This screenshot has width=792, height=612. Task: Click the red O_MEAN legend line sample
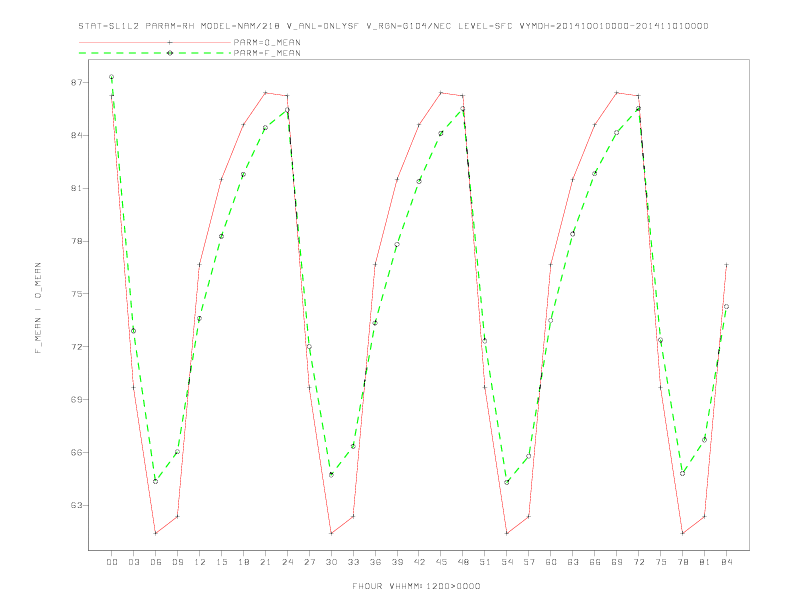(155, 42)
